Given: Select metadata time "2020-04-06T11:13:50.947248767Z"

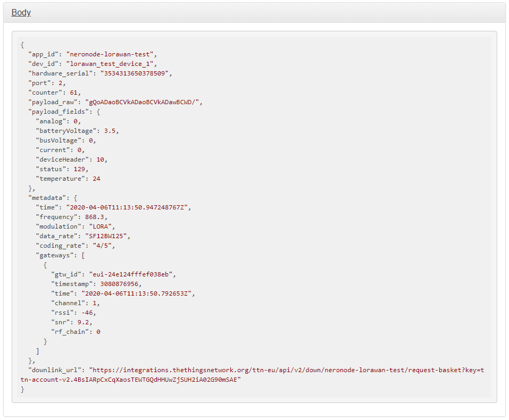Looking at the screenshot, I should 127,207.
